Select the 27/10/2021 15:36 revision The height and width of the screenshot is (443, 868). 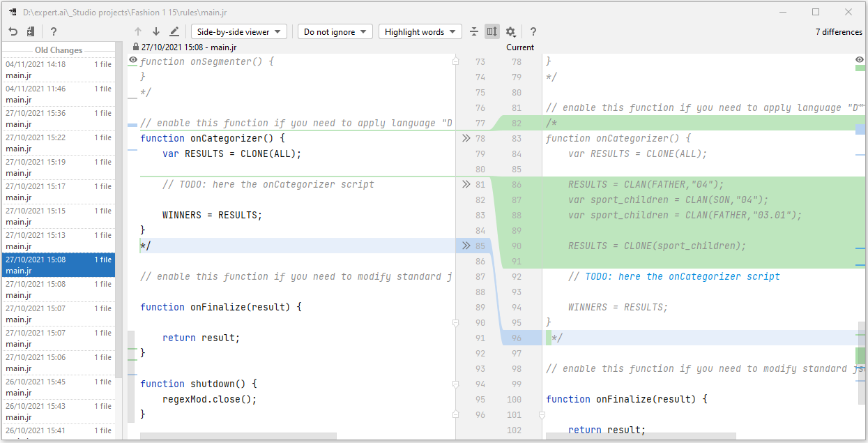click(x=59, y=118)
